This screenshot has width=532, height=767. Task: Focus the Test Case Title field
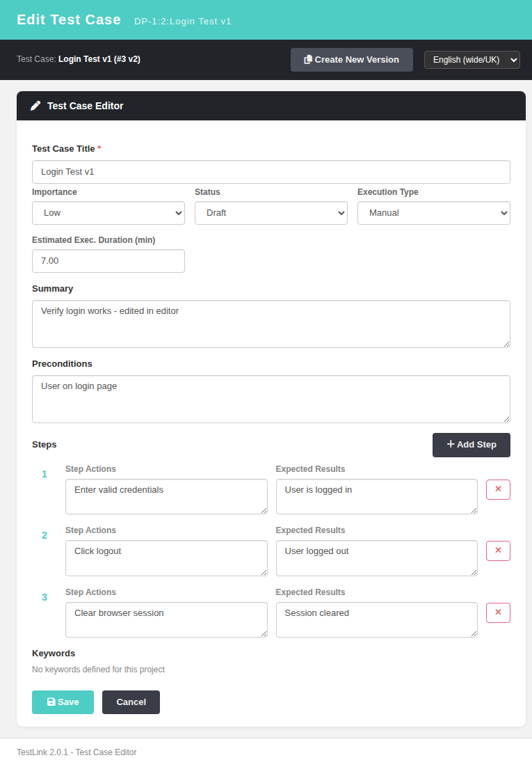[x=271, y=172]
